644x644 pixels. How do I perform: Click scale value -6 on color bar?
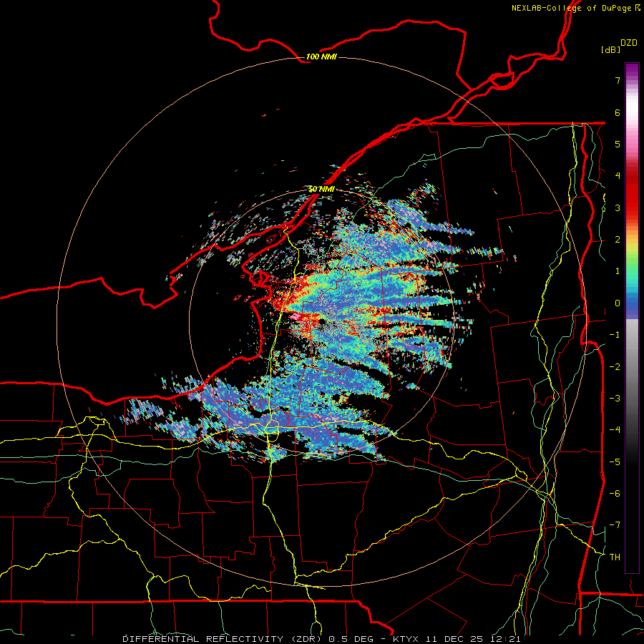coord(615,493)
